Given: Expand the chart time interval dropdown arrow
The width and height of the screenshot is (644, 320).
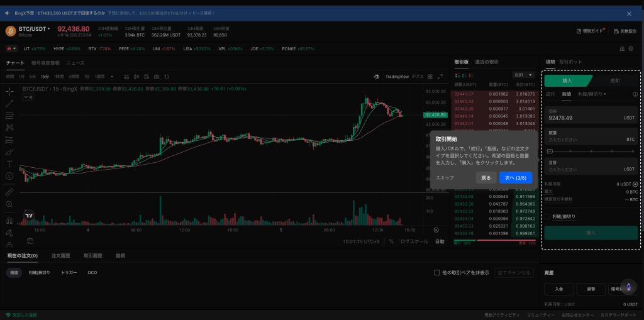Looking at the screenshot, I should point(112,77).
